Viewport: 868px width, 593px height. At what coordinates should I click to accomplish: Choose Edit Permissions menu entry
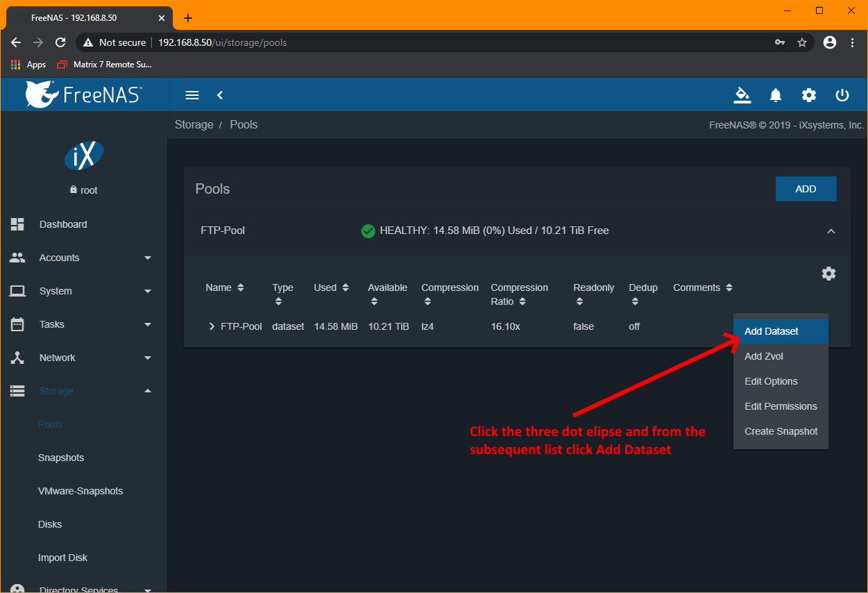[781, 406]
